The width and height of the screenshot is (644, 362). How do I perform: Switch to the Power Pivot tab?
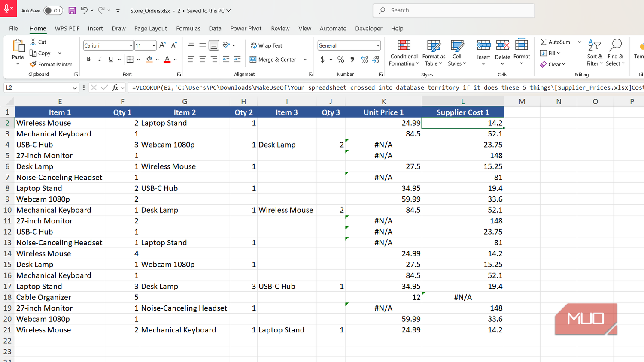(x=246, y=28)
